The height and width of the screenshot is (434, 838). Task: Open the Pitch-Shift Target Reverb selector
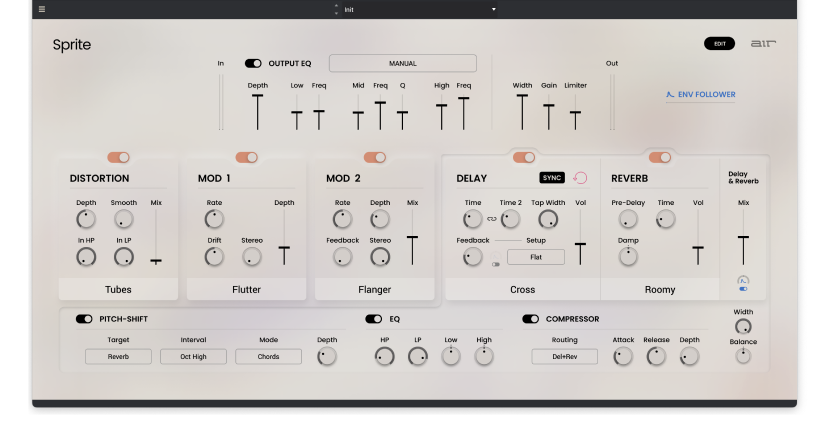click(x=118, y=356)
